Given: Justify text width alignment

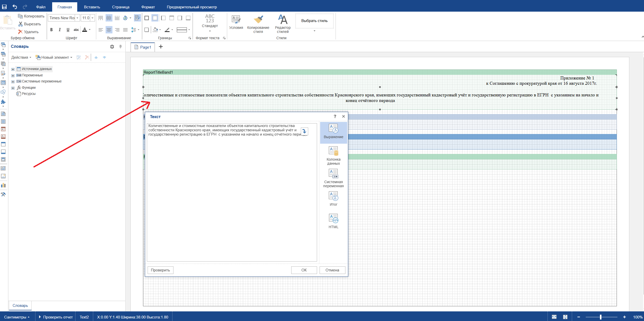Looking at the screenshot, I should (x=125, y=30).
